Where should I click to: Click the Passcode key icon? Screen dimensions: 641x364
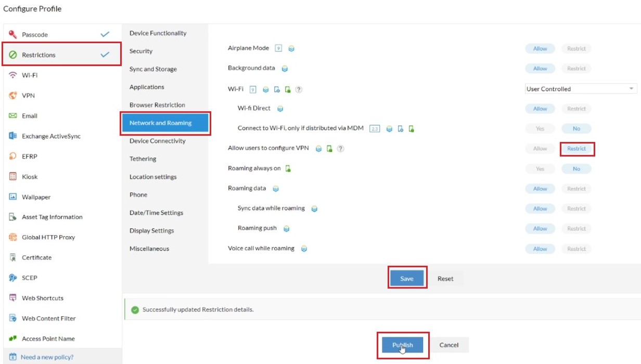[13, 35]
